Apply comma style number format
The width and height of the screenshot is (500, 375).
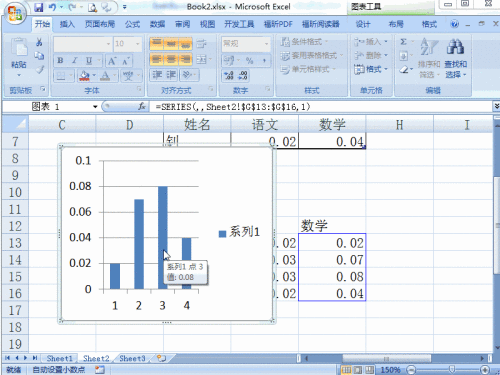coord(264,60)
